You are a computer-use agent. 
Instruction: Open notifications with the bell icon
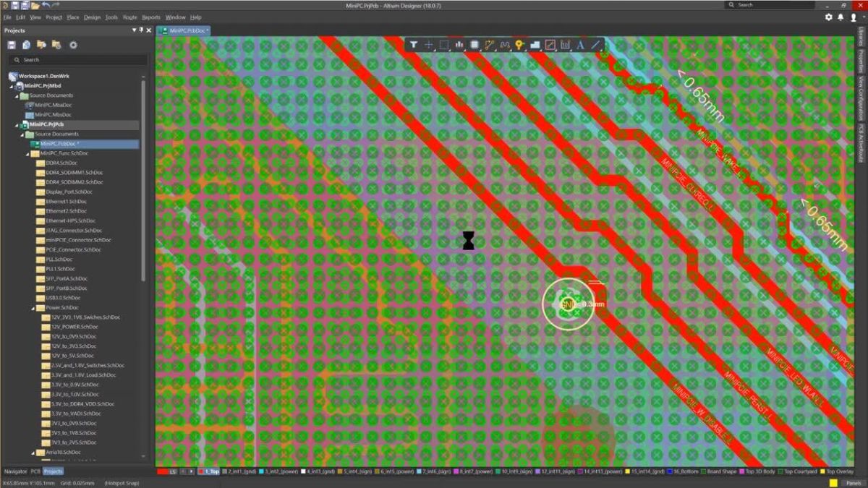click(840, 17)
